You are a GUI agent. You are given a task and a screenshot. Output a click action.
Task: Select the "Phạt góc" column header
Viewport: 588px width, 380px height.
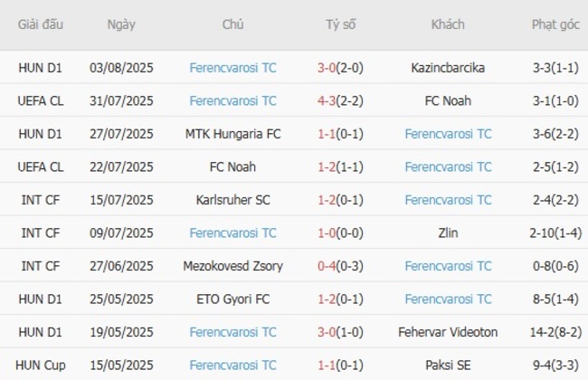point(555,25)
